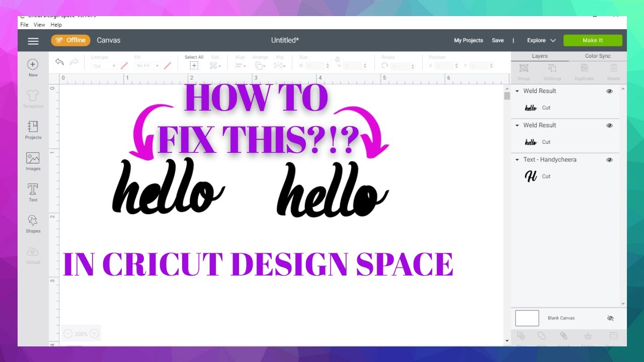Viewport: 644px width, 362px height.
Task: Open the No Fill dropdown
Action: [x=147, y=66]
